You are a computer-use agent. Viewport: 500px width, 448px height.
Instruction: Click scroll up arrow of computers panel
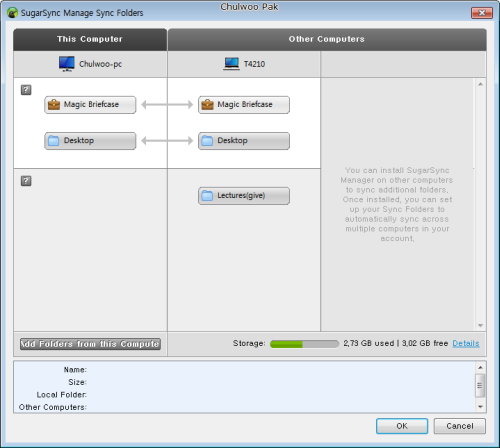point(480,84)
